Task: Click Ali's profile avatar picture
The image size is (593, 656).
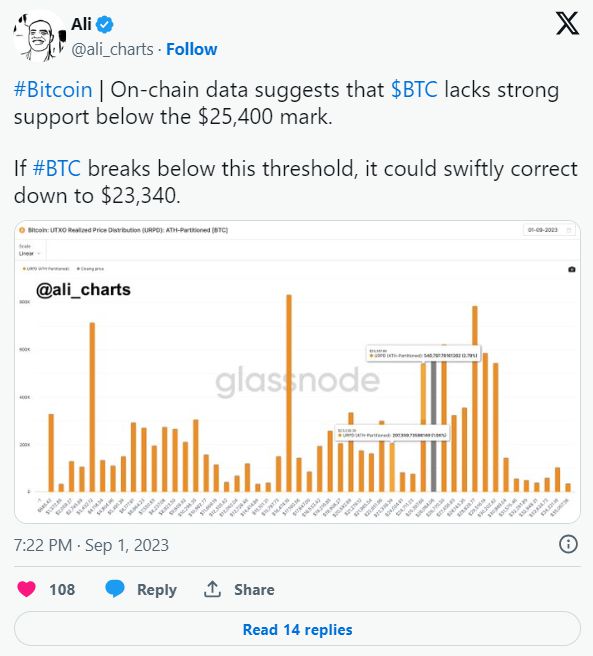Action: tap(39, 37)
